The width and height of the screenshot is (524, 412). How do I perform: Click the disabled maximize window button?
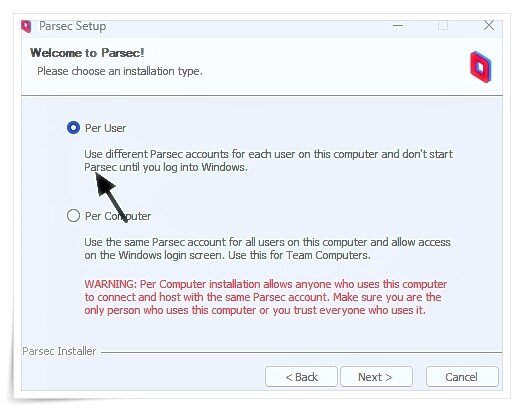443,25
